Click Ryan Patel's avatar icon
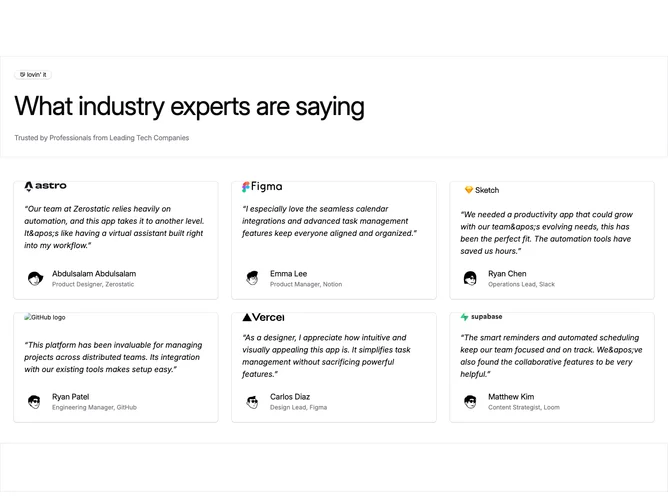668x501 pixels. tap(34, 402)
